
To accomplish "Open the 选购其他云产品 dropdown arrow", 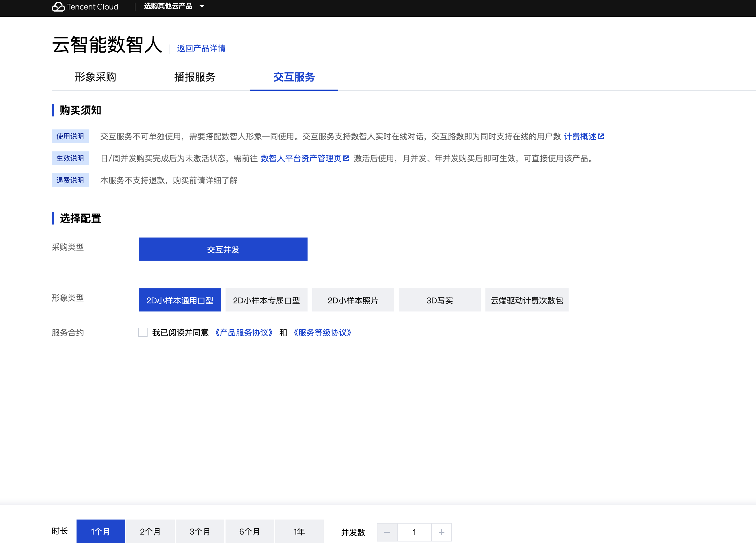I will [x=202, y=6].
